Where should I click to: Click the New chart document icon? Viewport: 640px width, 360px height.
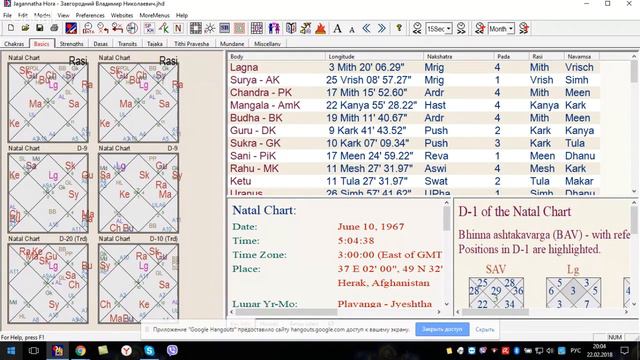11,28
